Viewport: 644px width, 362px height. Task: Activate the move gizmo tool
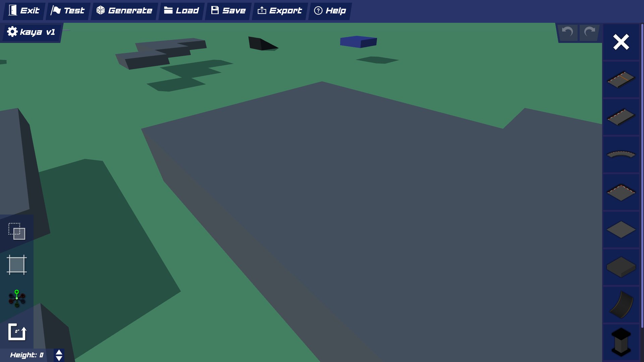17,298
